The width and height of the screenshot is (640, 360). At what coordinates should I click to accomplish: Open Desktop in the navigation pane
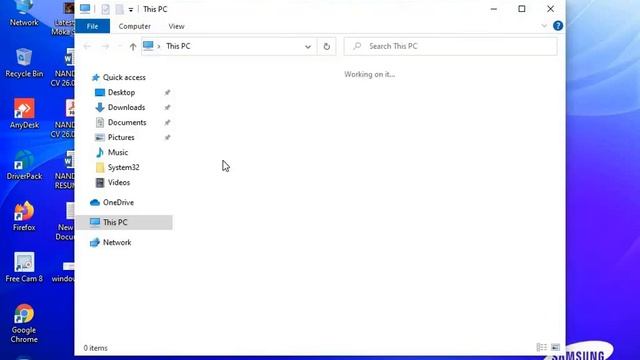point(121,92)
